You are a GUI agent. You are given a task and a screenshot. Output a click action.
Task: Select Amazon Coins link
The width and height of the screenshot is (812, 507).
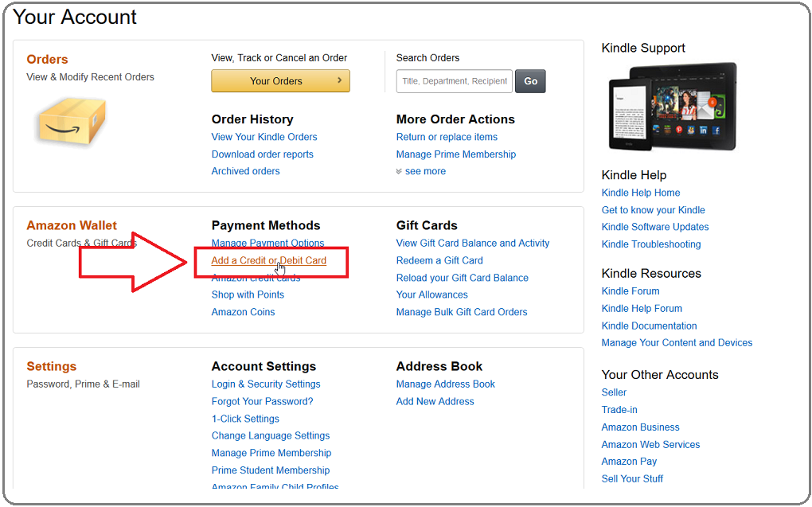click(x=243, y=312)
